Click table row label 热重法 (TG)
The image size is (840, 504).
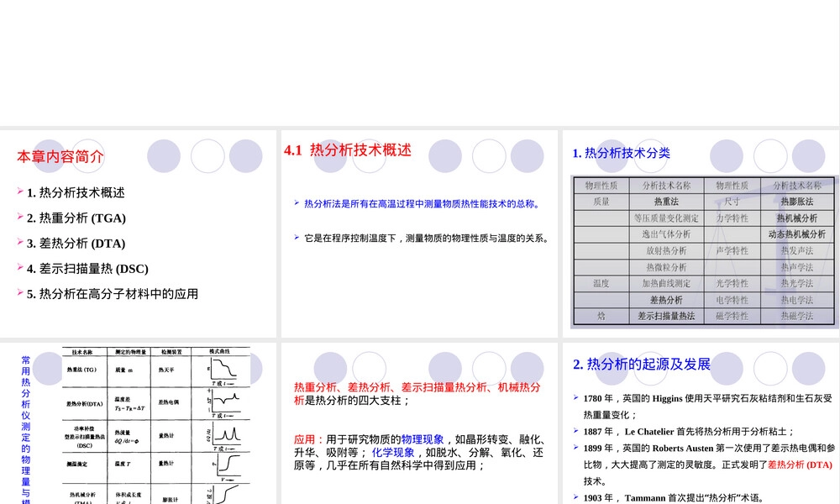point(81,370)
